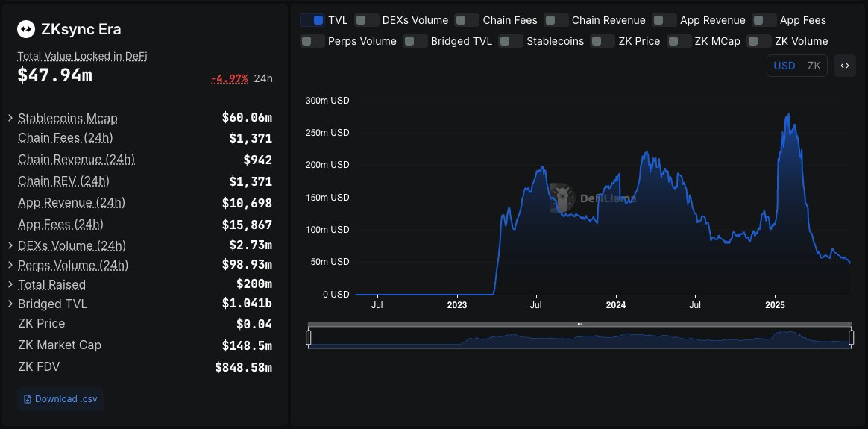Click the ZK Price $0.04 value

tap(254, 324)
